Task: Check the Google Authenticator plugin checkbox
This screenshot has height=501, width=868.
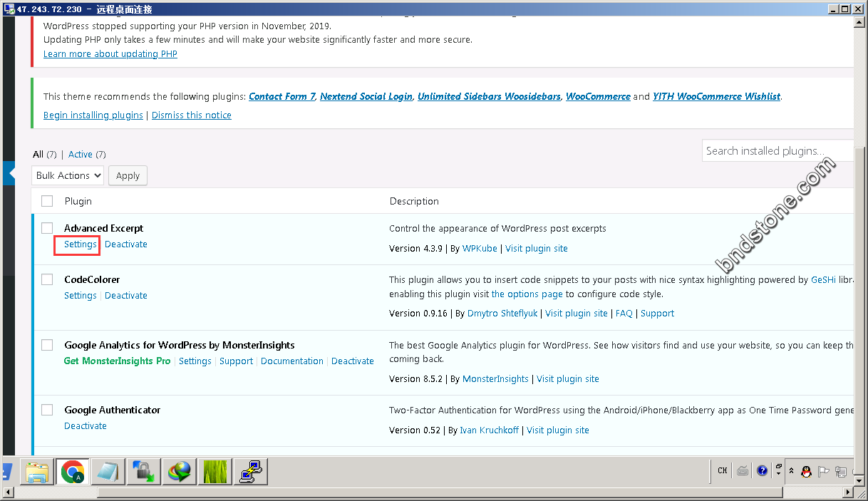Action: point(47,410)
